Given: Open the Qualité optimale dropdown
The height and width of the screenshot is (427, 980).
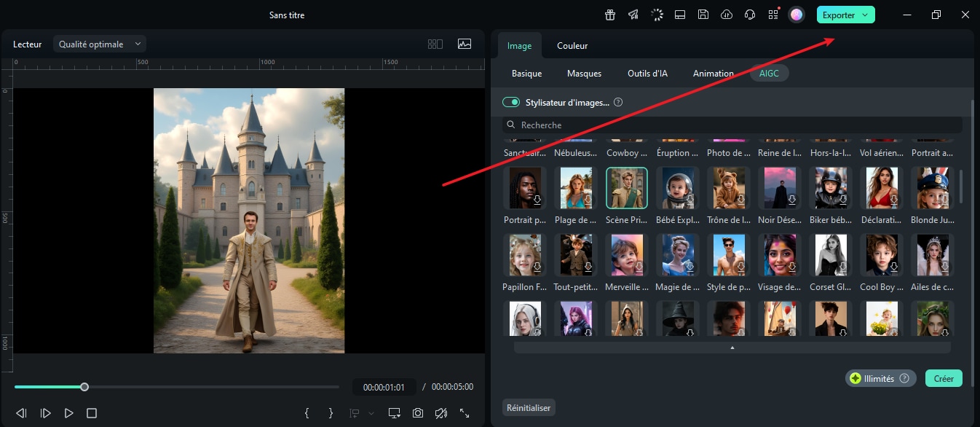Looking at the screenshot, I should (100, 44).
